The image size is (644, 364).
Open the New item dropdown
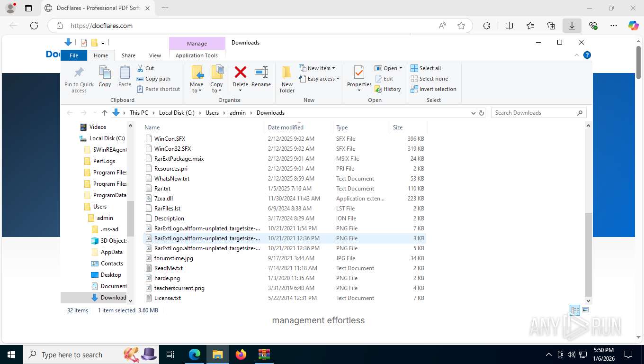(x=317, y=68)
